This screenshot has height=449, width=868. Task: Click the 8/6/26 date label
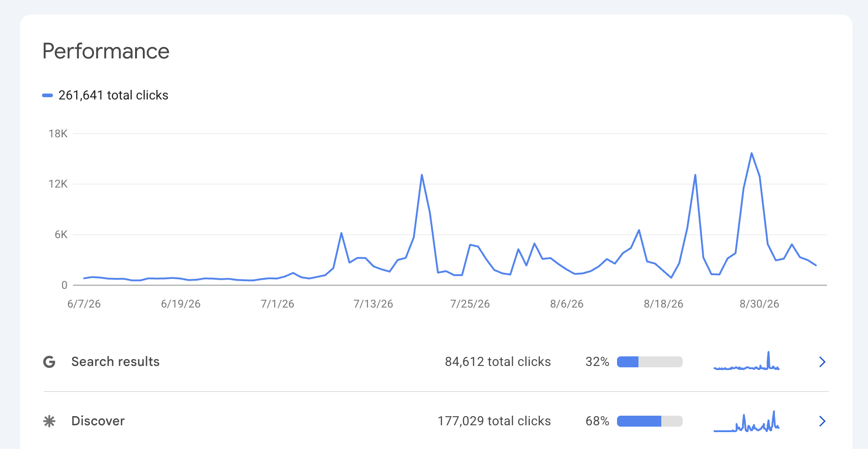point(567,304)
